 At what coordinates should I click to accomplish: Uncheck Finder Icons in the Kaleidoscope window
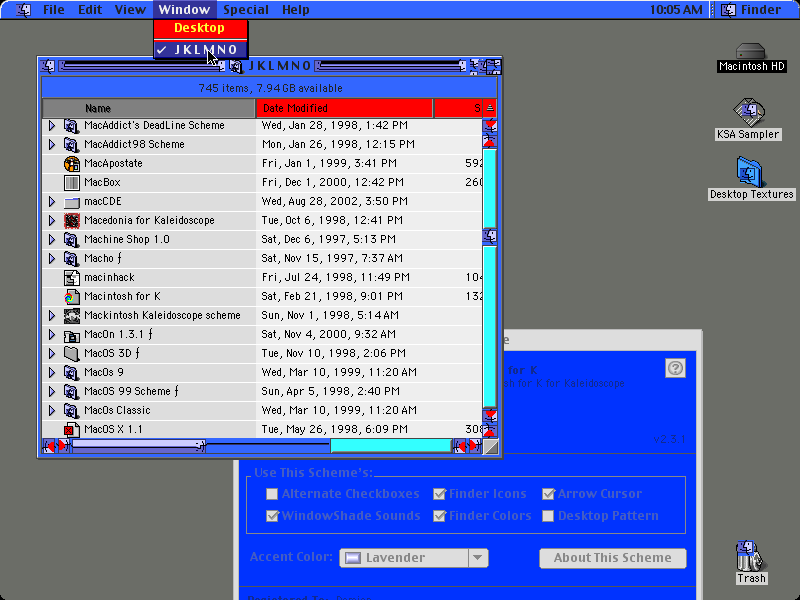point(439,494)
